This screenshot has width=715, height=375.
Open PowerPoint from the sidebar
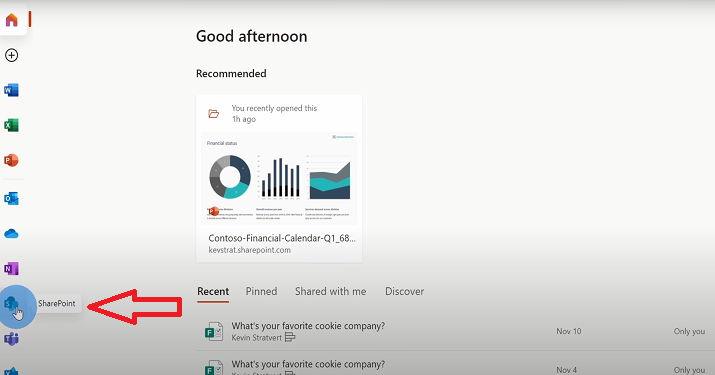11,160
